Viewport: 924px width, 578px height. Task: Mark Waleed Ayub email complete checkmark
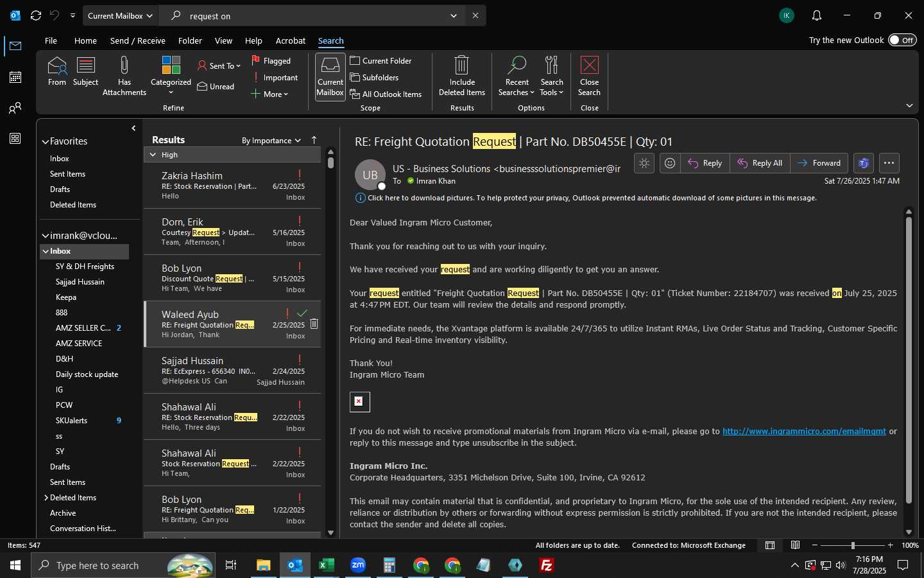tap(302, 313)
